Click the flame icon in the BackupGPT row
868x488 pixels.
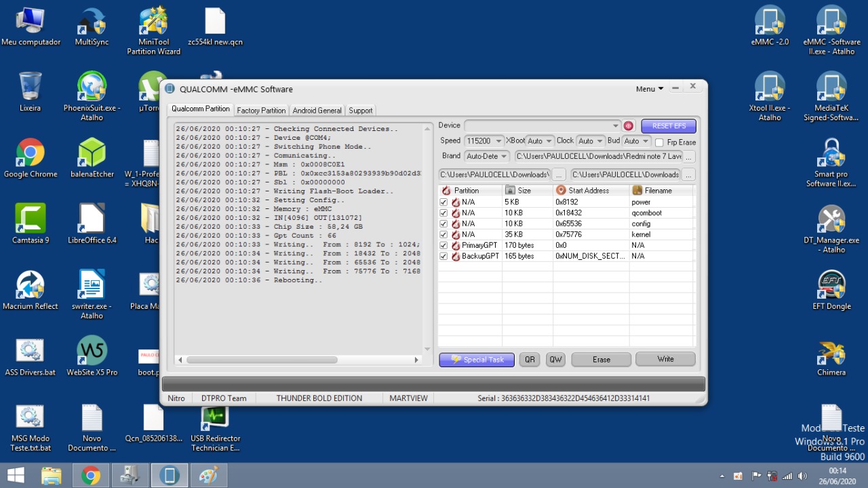[456, 257]
